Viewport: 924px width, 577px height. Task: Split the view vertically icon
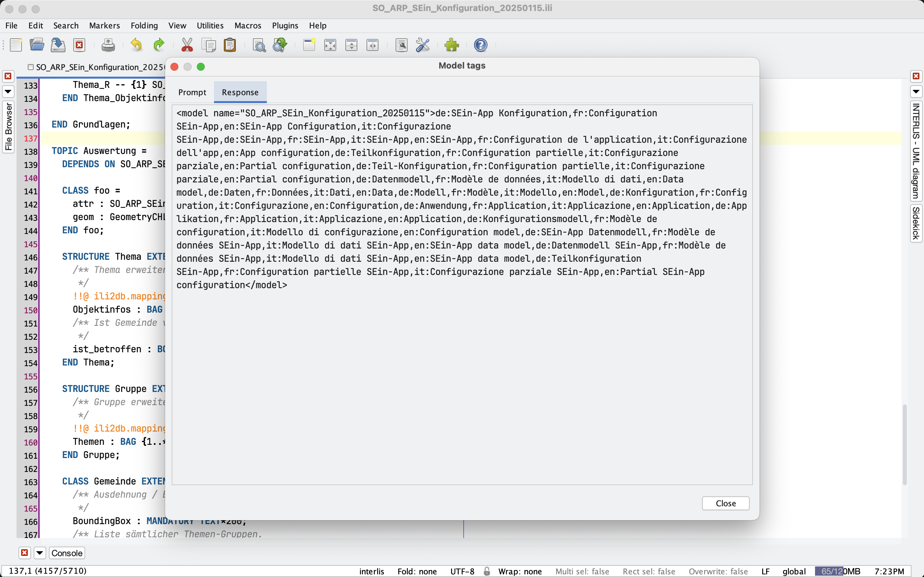[373, 45]
